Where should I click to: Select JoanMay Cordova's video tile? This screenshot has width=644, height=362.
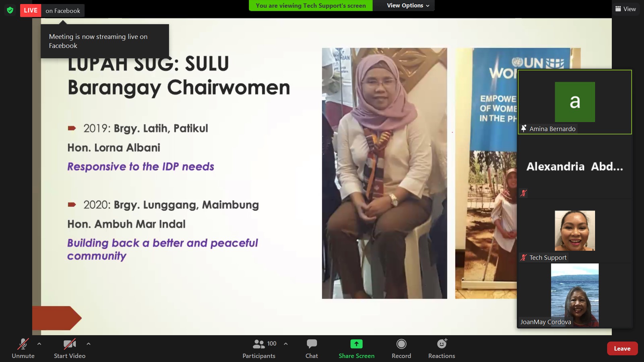tap(575, 295)
